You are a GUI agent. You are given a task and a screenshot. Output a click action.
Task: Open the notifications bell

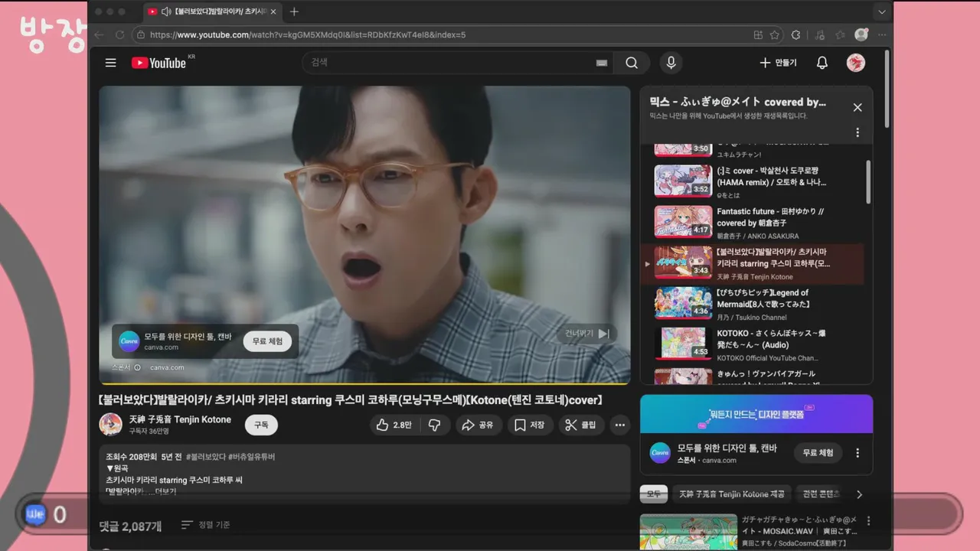(822, 63)
